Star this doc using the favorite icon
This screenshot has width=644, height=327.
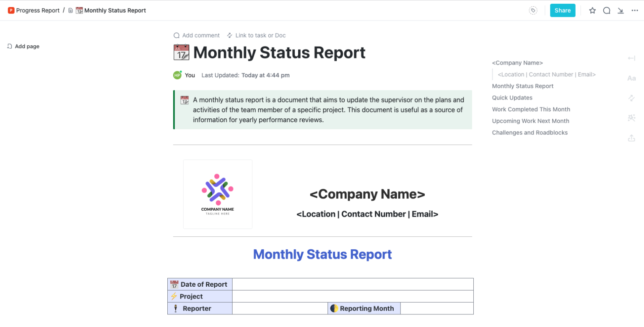tap(592, 10)
